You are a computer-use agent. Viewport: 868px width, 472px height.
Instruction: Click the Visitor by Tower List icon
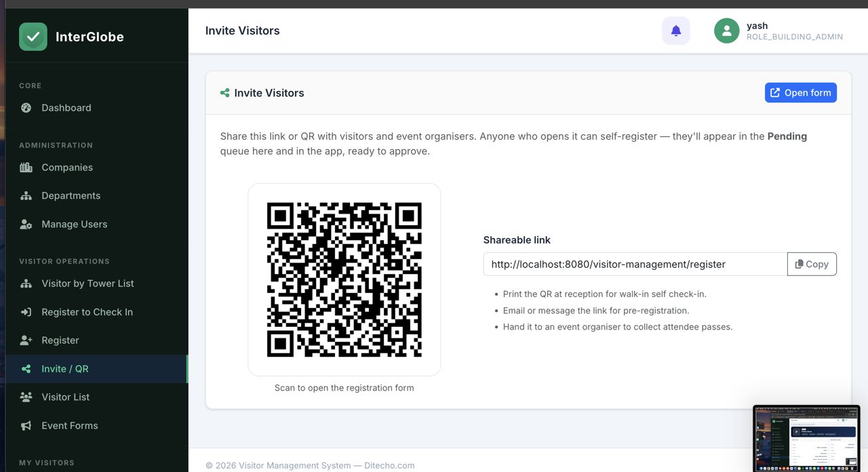pyautogui.click(x=26, y=283)
